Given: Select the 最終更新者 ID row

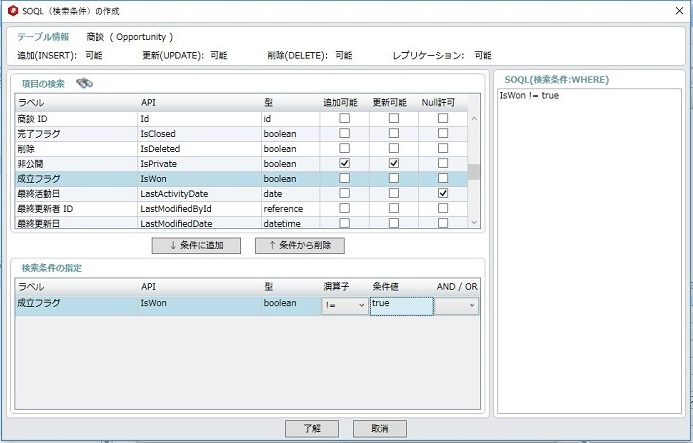Looking at the screenshot, I should click(241, 209).
